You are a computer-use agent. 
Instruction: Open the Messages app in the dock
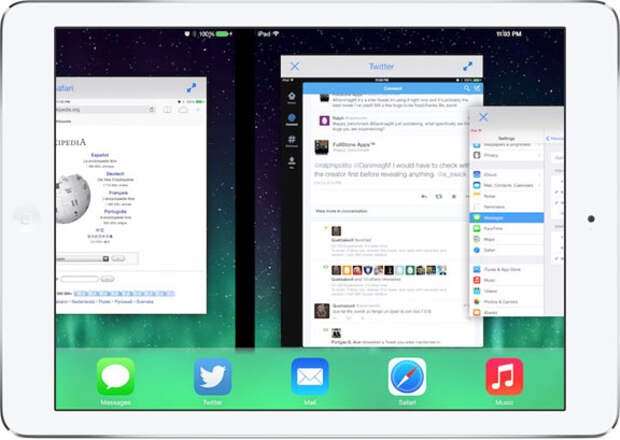point(115,376)
